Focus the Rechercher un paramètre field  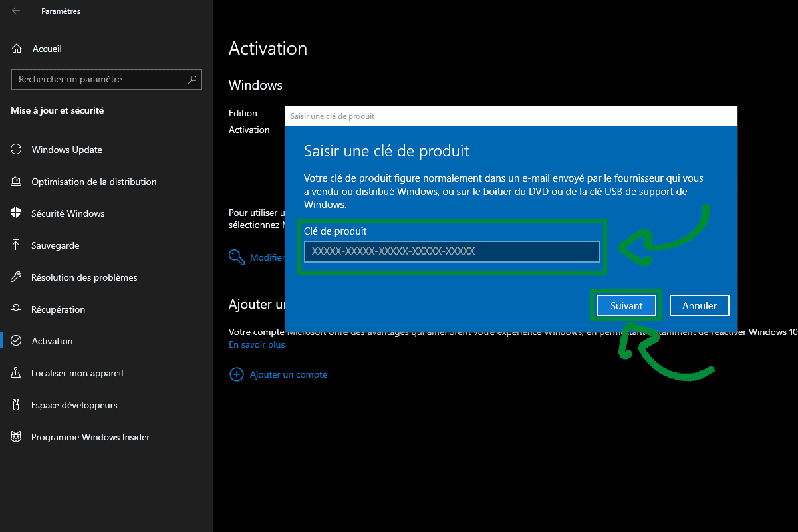tap(106, 79)
